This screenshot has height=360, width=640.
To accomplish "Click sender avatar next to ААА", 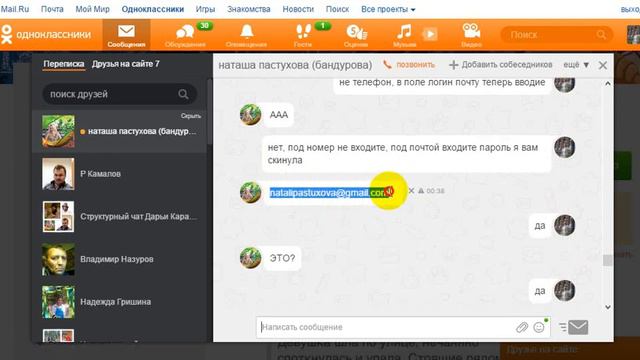I will 251,115.
